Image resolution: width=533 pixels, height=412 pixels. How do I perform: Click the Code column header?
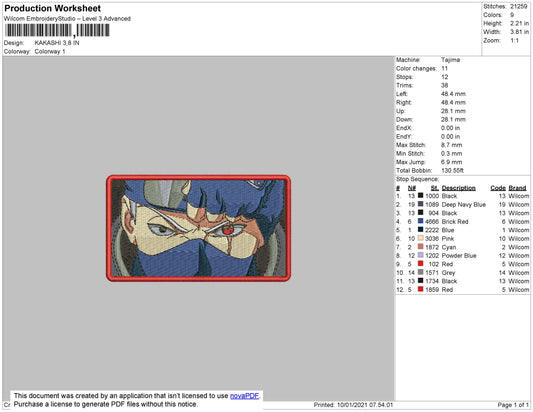click(x=498, y=188)
